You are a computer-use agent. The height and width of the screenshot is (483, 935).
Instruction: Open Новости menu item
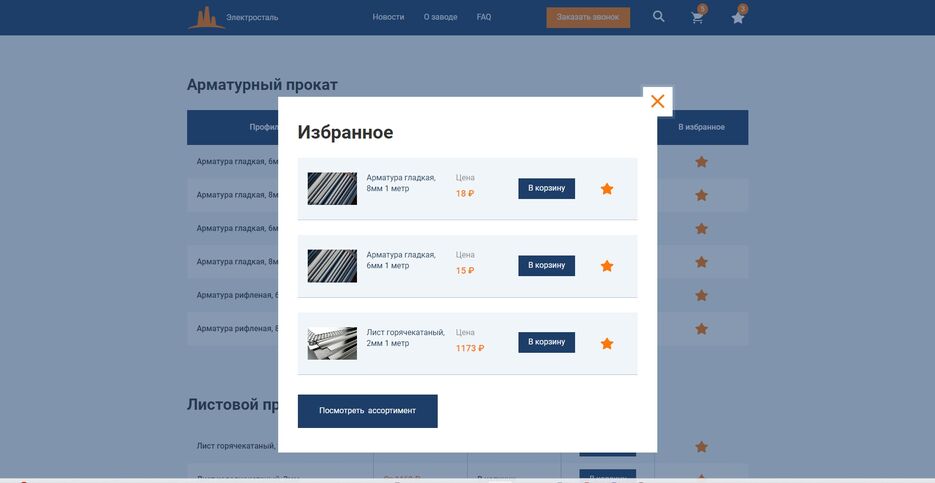pos(388,17)
